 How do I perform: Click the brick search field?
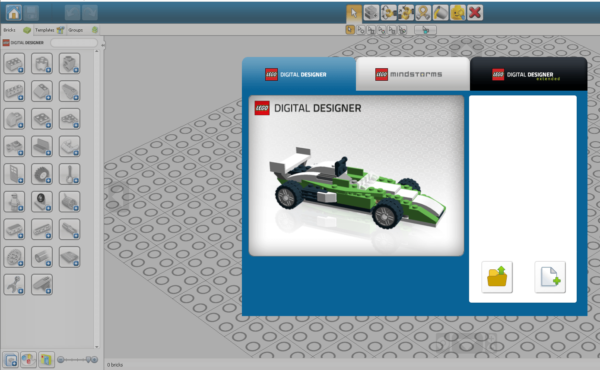(x=74, y=42)
